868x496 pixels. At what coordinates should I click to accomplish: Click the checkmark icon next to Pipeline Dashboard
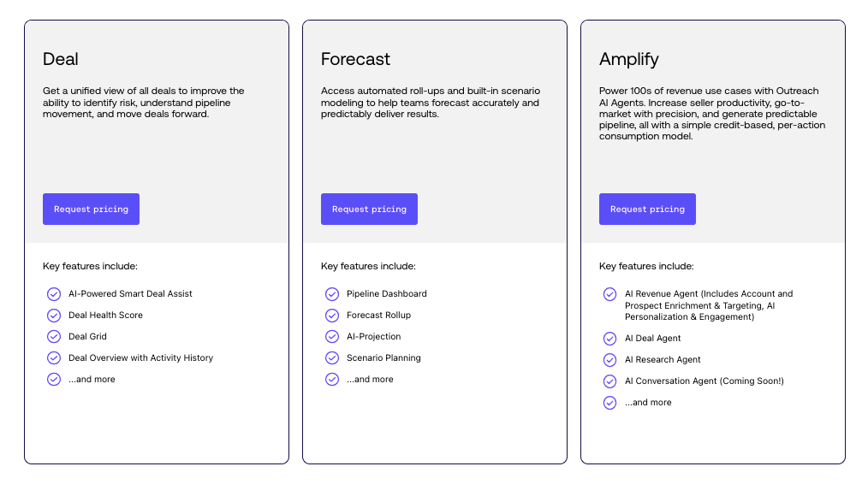332,294
